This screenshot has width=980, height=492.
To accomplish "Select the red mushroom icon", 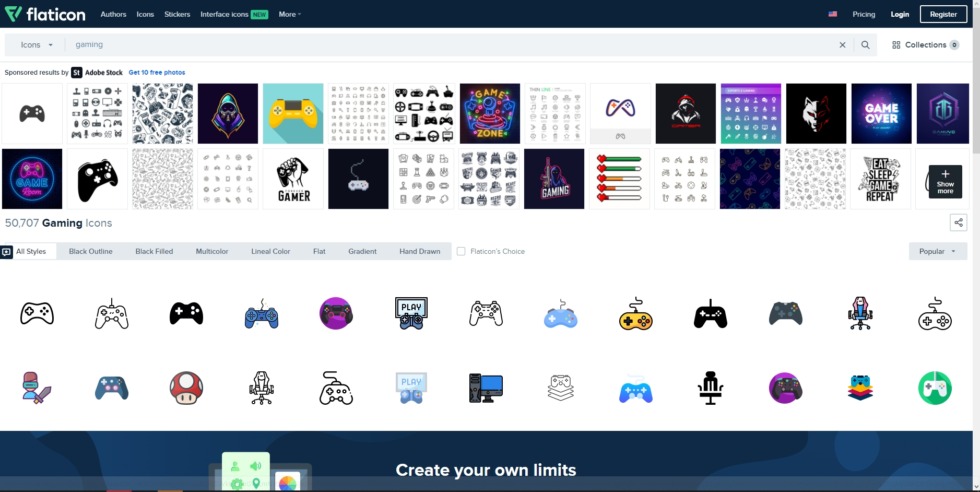I will [186, 388].
